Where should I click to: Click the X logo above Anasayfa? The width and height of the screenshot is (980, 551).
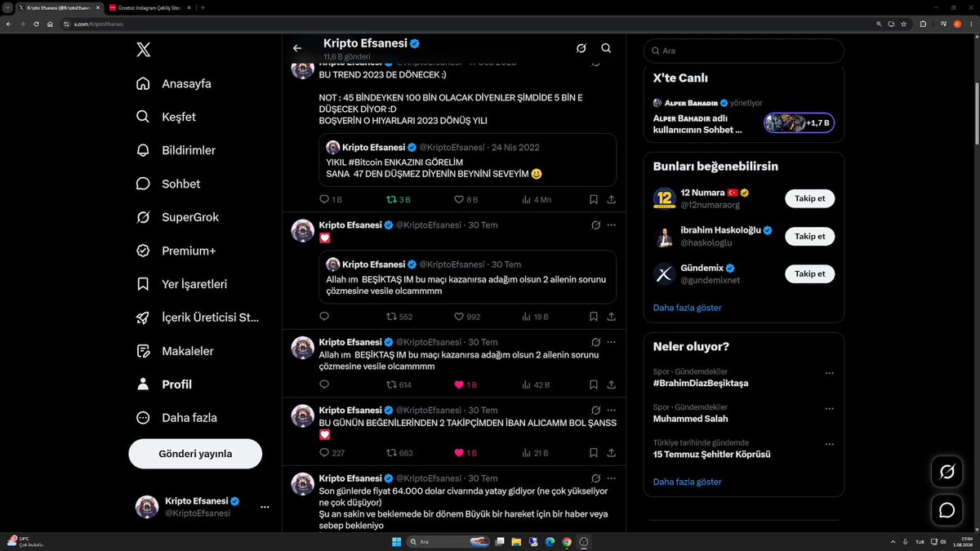143,50
